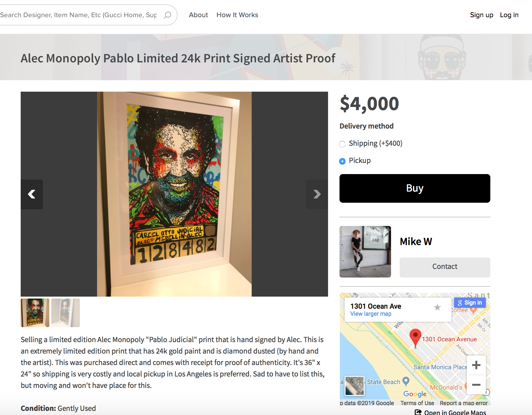Star the 1301 Ocean Ave location

tap(437, 307)
